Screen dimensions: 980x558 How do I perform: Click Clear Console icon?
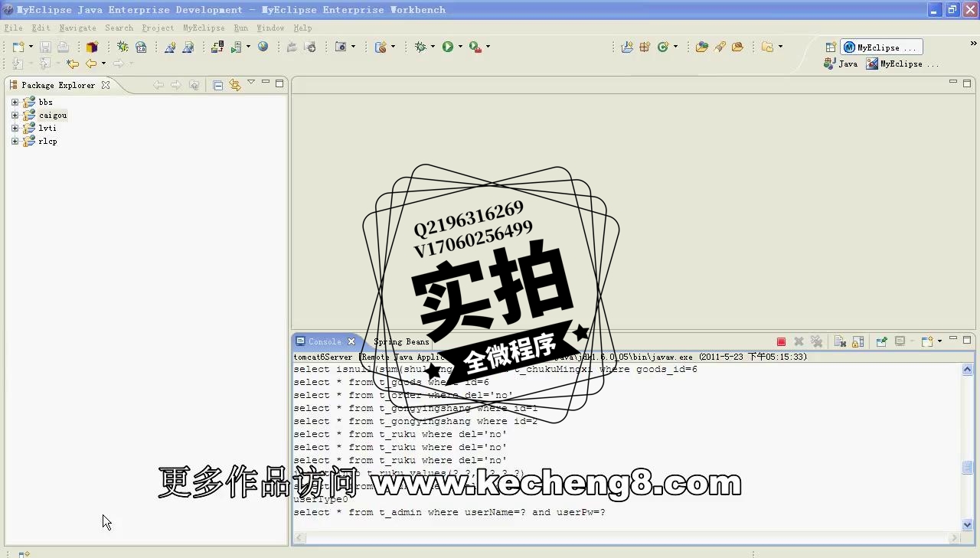coord(840,341)
